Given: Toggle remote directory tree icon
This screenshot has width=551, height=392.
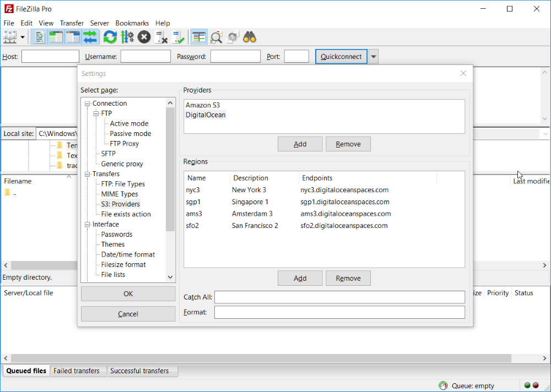Looking at the screenshot, I should [x=73, y=37].
